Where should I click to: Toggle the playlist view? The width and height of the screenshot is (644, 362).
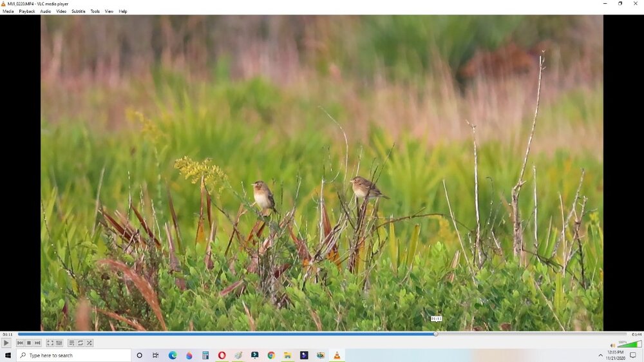click(x=71, y=343)
